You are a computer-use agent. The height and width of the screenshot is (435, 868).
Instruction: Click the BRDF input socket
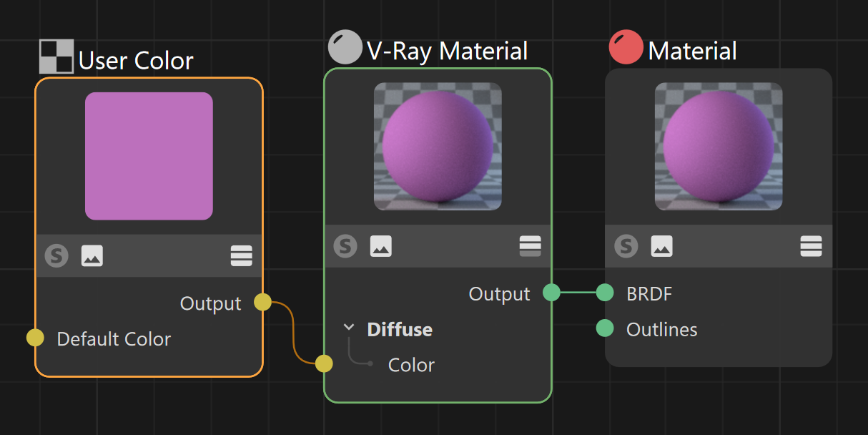pos(605,292)
